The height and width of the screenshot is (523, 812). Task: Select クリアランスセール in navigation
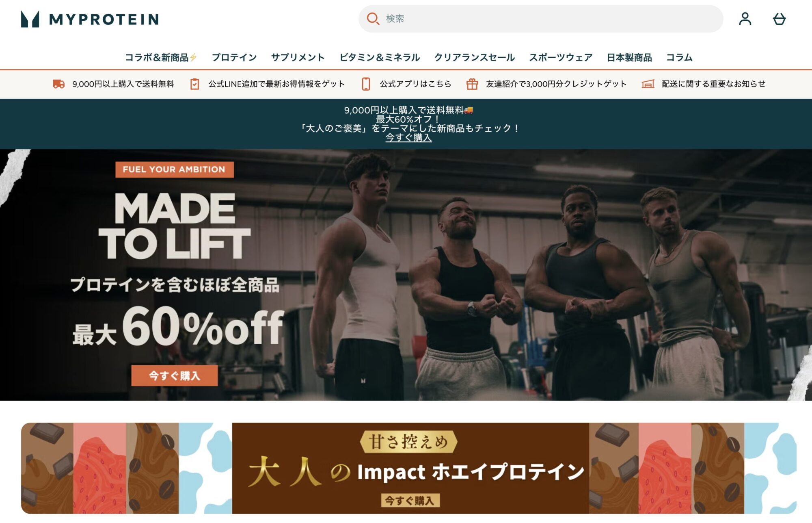click(x=475, y=58)
